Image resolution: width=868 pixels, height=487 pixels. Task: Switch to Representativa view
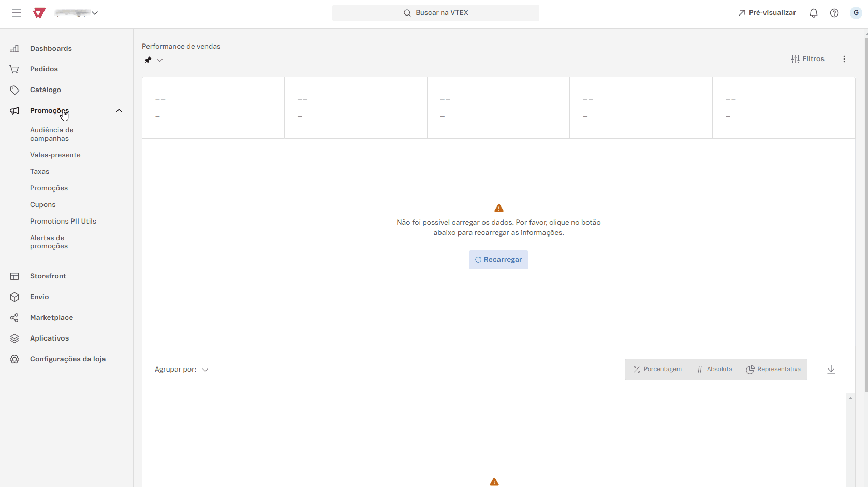coord(773,370)
